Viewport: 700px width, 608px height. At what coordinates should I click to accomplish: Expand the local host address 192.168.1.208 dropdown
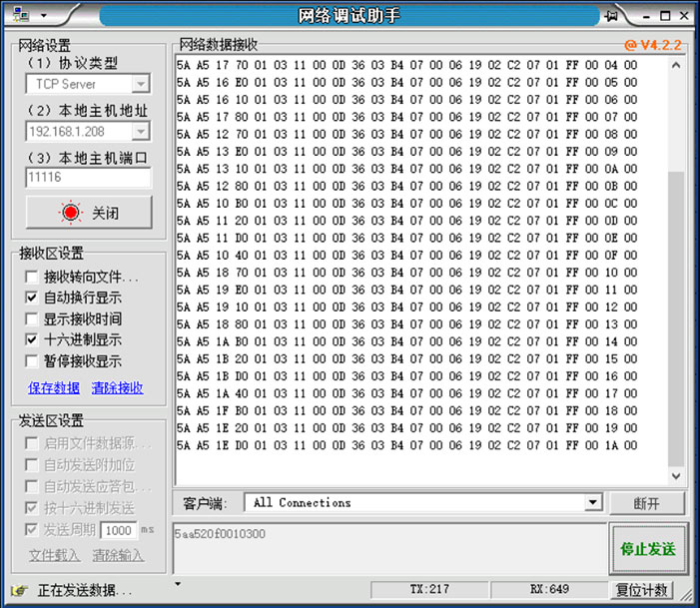141,131
